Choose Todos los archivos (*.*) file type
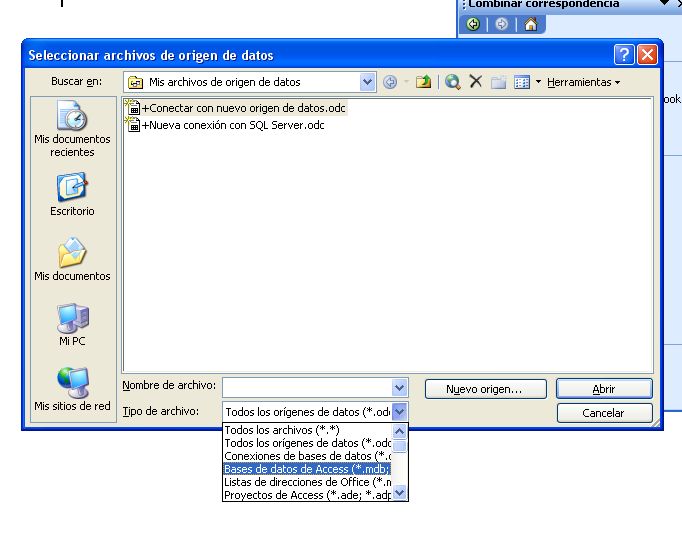 [x=307, y=430]
